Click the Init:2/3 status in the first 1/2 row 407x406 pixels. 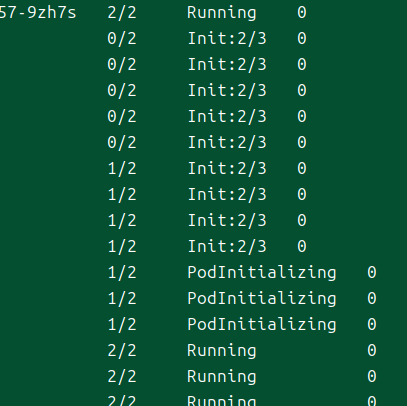227,169
